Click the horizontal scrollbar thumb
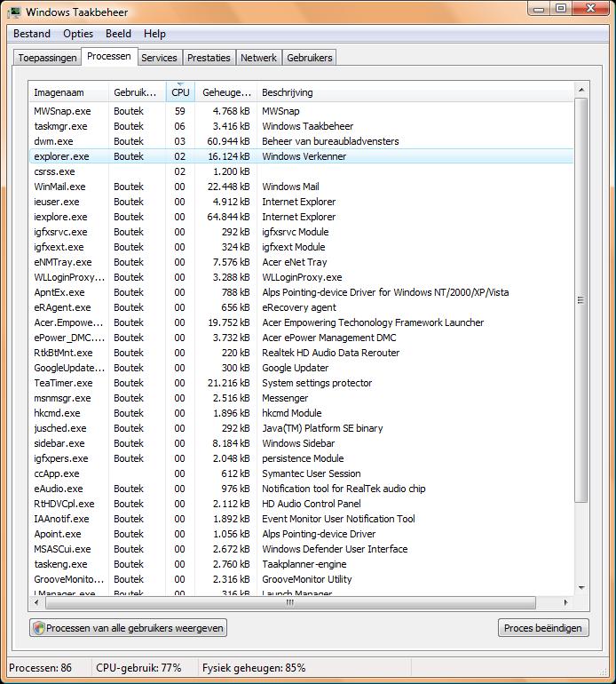Image resolution: width=616 pixels, height=684 pixels. coord(290,602)
